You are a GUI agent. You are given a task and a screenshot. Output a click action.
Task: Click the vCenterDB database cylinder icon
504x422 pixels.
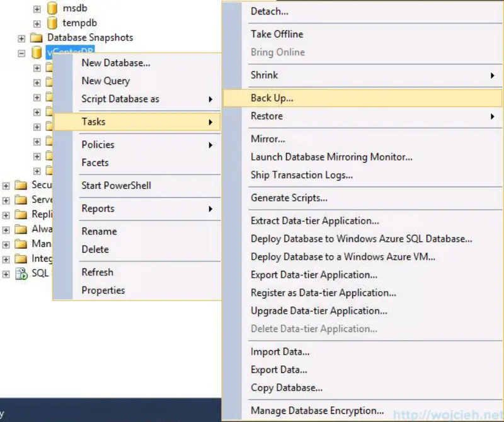coord(36,53)
